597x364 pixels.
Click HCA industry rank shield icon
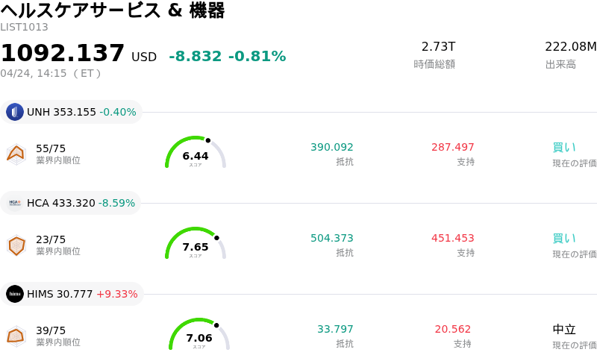pos(16,245)
